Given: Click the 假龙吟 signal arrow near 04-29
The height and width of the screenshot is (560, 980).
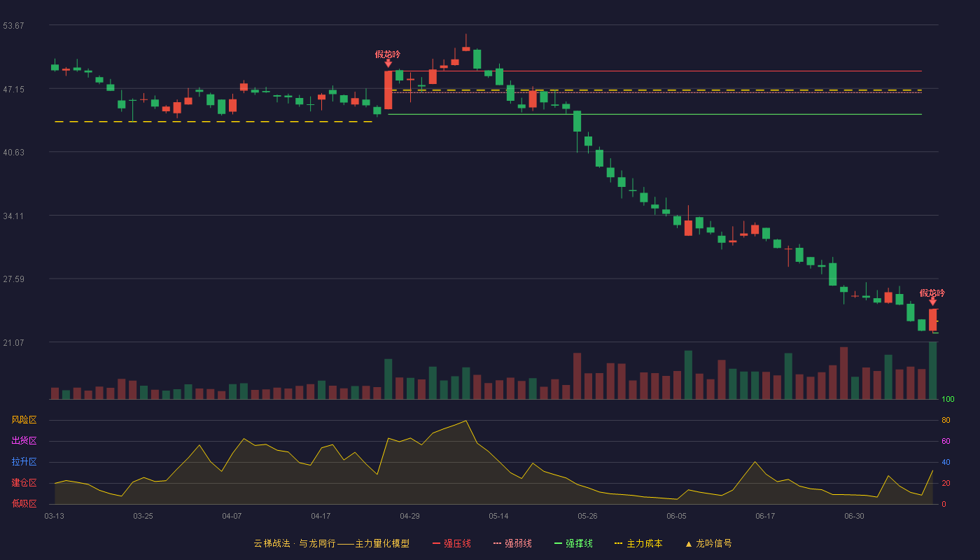Looking at the screenshot, I should [x=388, y=63].
